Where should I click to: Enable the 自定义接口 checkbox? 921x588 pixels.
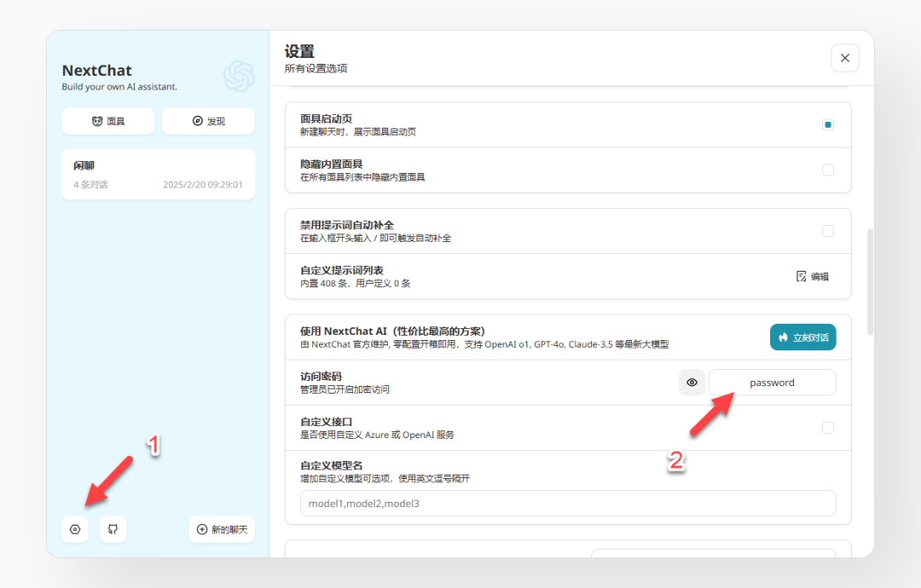pos(827,428)
